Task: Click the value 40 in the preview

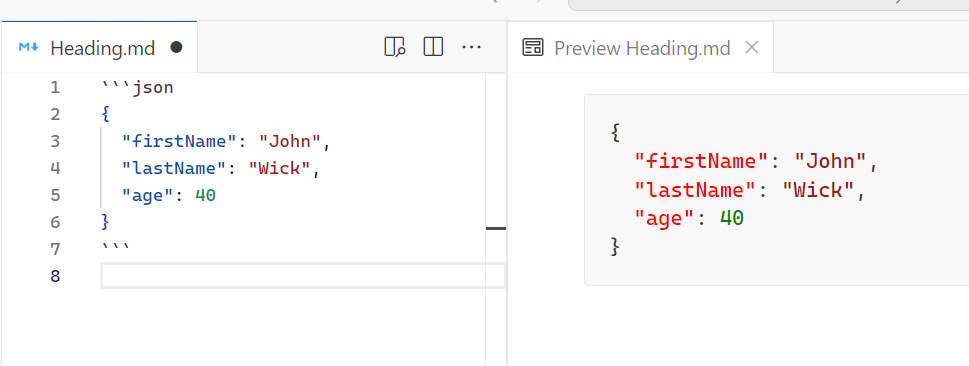Action: (x=732, y=218)
